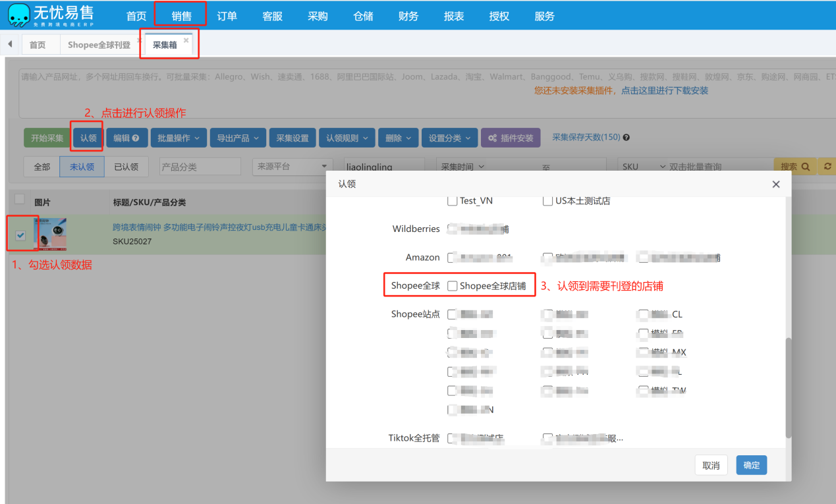
Task: Check the Test_VN store checkbox
Action: (x=452, y=200)
